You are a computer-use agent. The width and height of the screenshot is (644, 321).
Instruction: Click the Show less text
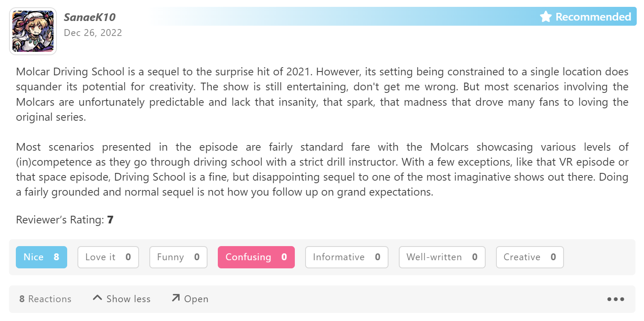coord(128,299)
